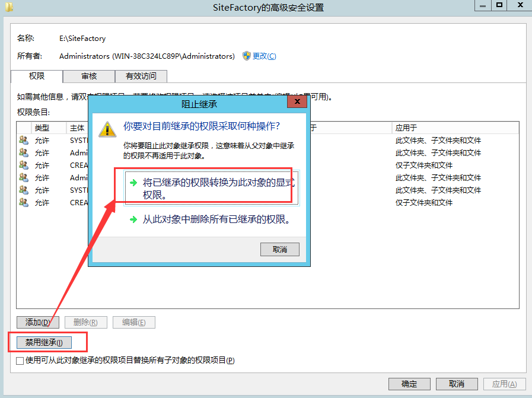Click the green arrow beside 从此对象中删除

click(133, 219)
